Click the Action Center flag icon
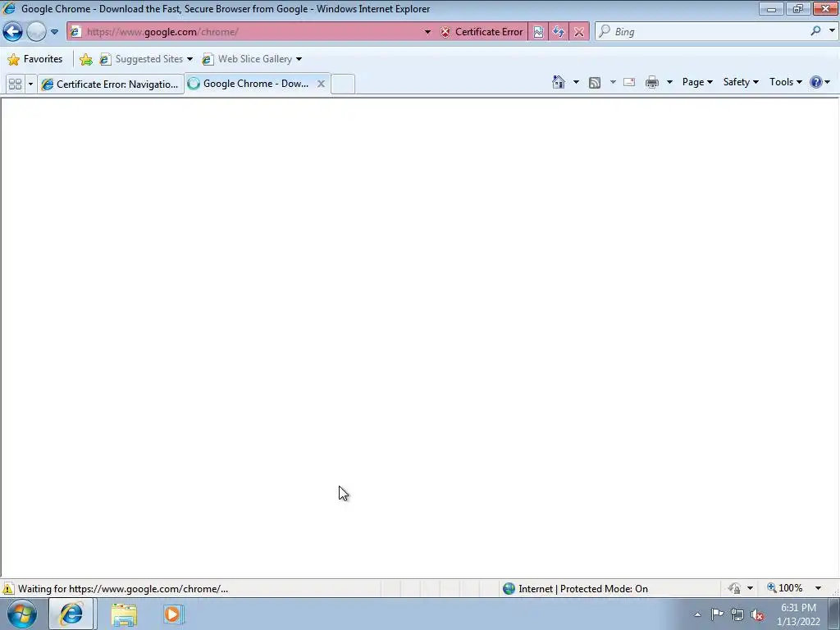Screen dimensions: 840x630 pyautogui.click(x=717, y=614)
